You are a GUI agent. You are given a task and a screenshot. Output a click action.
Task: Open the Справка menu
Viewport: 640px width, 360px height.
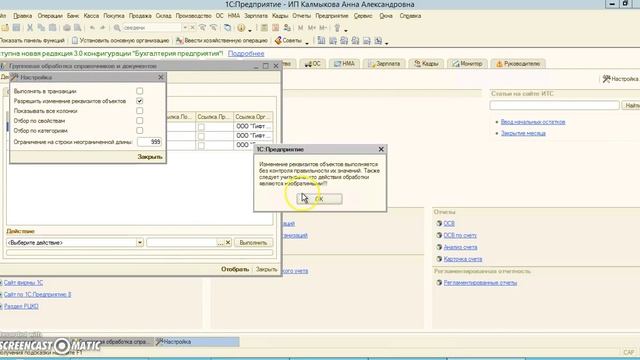click(x=410, y=16)
